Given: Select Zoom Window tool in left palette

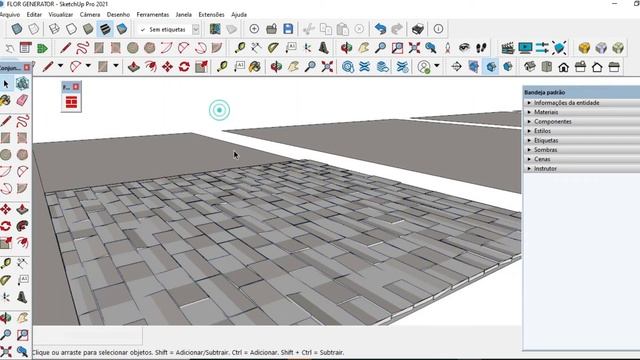Looking at the screenshot, I should point(22,335).
